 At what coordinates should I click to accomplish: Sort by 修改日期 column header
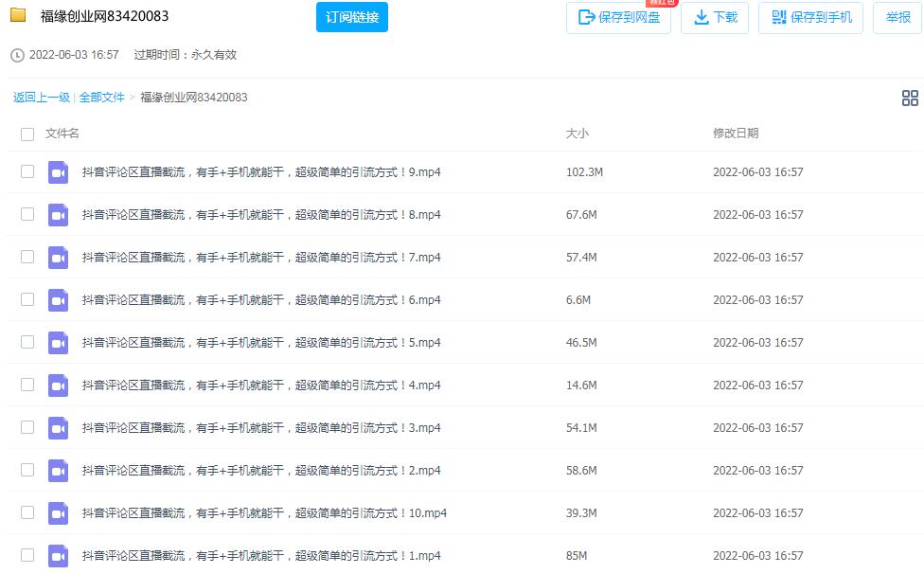[736, 134]
